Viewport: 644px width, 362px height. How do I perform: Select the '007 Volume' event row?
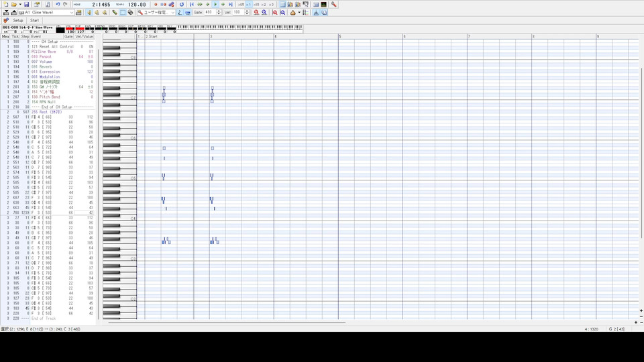pyautogui.click(x=48, y=62)
